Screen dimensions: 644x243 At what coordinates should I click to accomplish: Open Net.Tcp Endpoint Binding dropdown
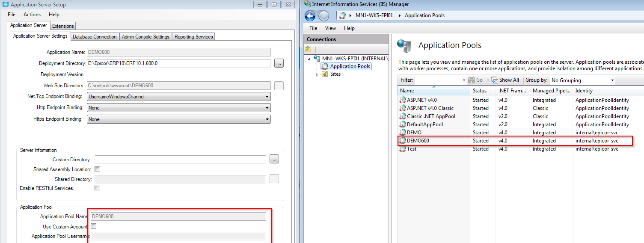(x=179, y=97)
